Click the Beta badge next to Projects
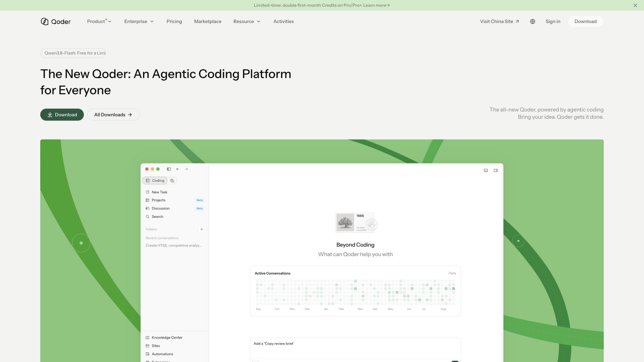Image resolution: width=644 pixels, height=362 pixels. (x=200, y=200)
